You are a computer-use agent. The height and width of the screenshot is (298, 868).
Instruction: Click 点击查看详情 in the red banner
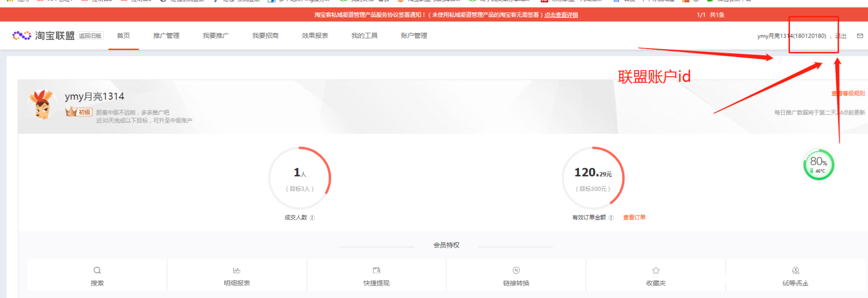(x=561, y=15)
